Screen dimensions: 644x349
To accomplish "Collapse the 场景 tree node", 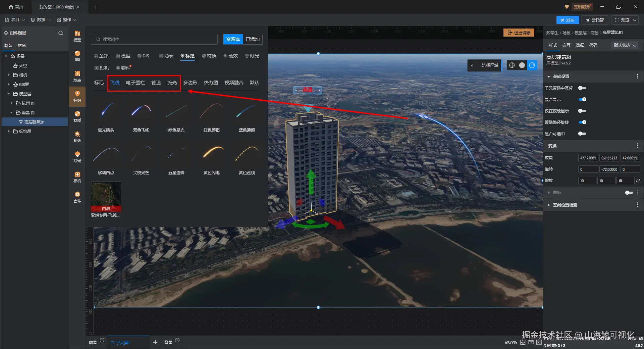I will (x=6, y=56).
